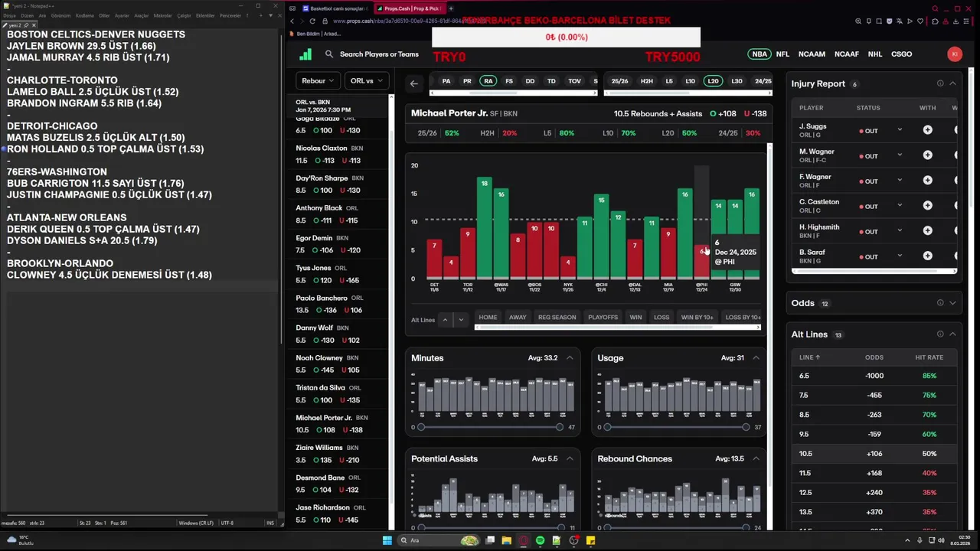
Task: Filter games by WIN BY 10+
Action: 697,317
